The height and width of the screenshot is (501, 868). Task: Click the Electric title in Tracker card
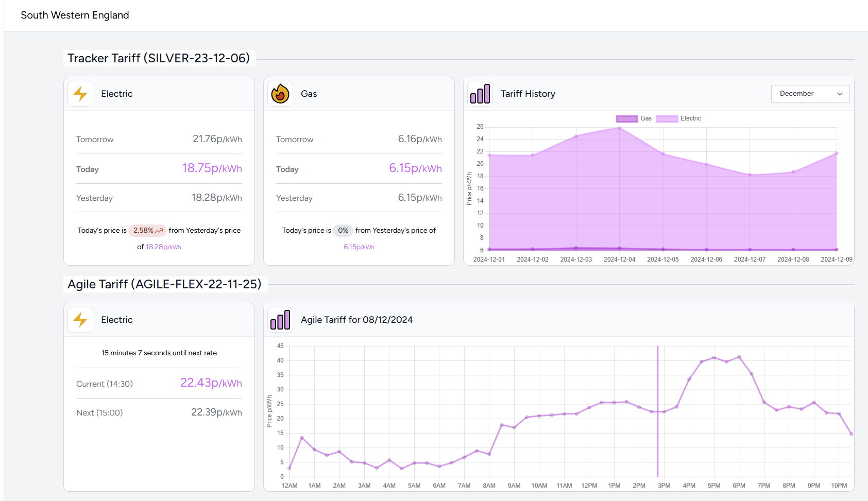pyautogui.click(x=117, y=94)
